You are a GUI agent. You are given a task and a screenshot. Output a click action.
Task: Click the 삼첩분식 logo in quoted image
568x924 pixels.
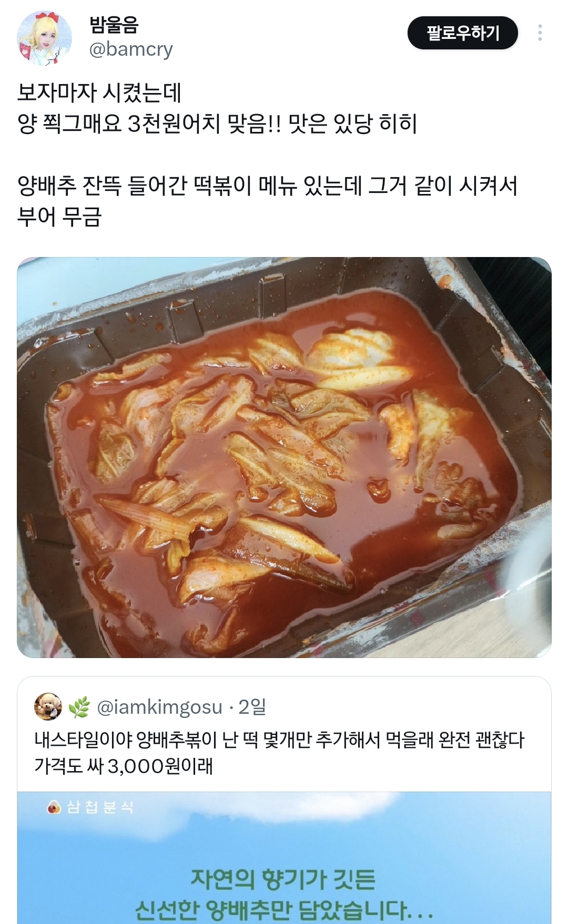coord(90,807)
